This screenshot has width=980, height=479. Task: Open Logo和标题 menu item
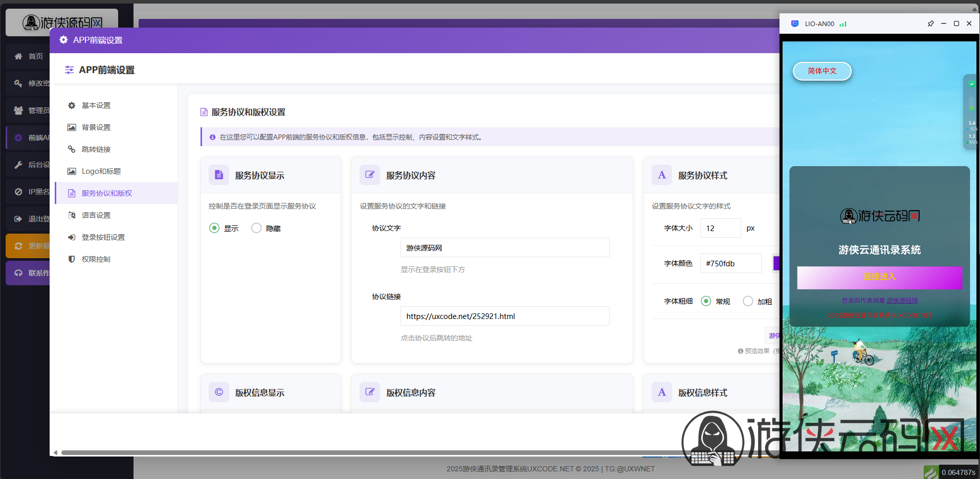point(116,171)
